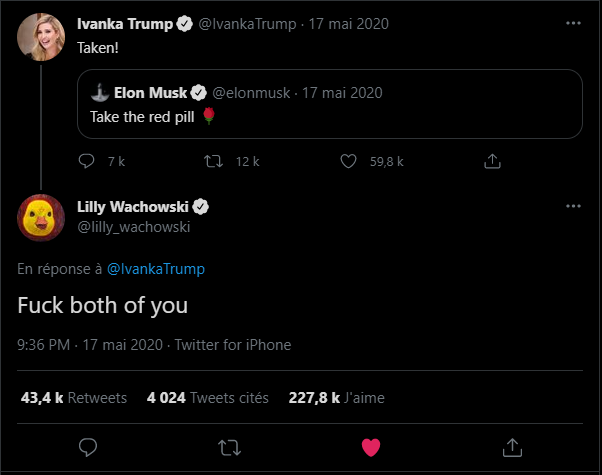Image resolution: width=602 pixels, height=475 pixels.
Task: Reply to Lilly Wachowski's tweet
Action: coord(88,446)
